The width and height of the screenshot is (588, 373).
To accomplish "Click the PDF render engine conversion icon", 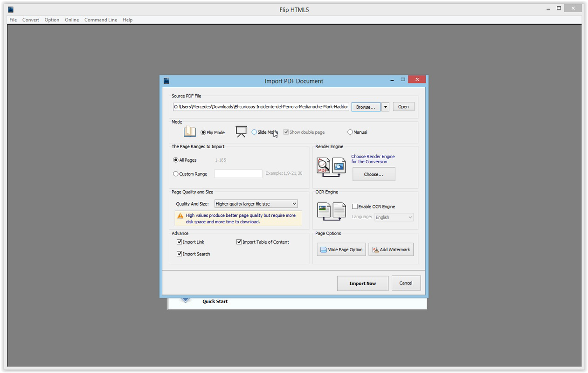I will click(331, 167).
